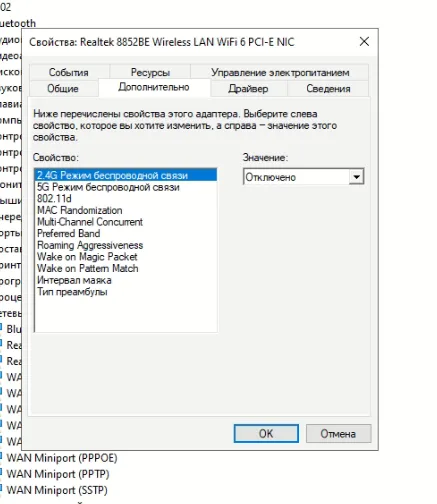
Task: Switch to the Общие tab
Action: tap(63, 88)
